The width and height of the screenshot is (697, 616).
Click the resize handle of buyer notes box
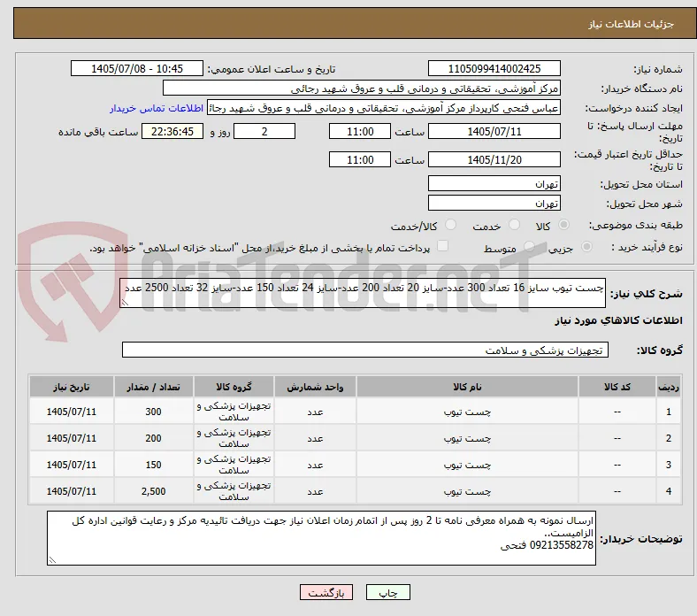(52, 560)
